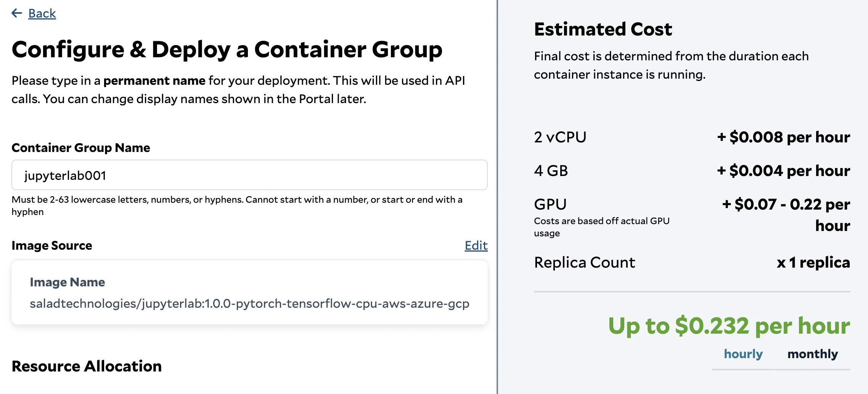Click the back arrow icon

17,13
